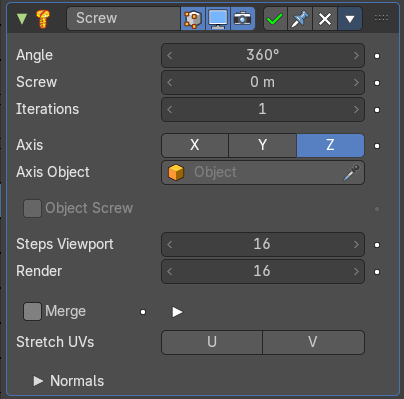Screen dimensions: 404x399
Task: Enable the Merge checkbox
Action: 32,311
